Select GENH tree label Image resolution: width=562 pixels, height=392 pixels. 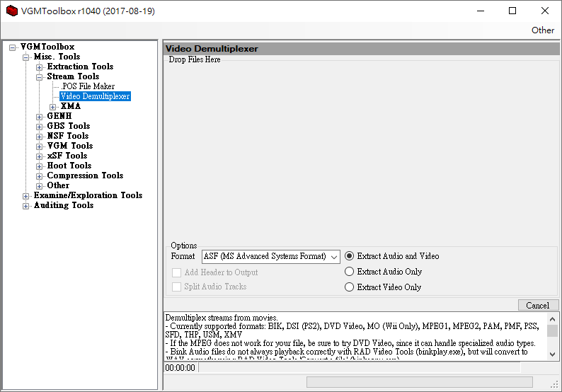[x=59, y=116]
